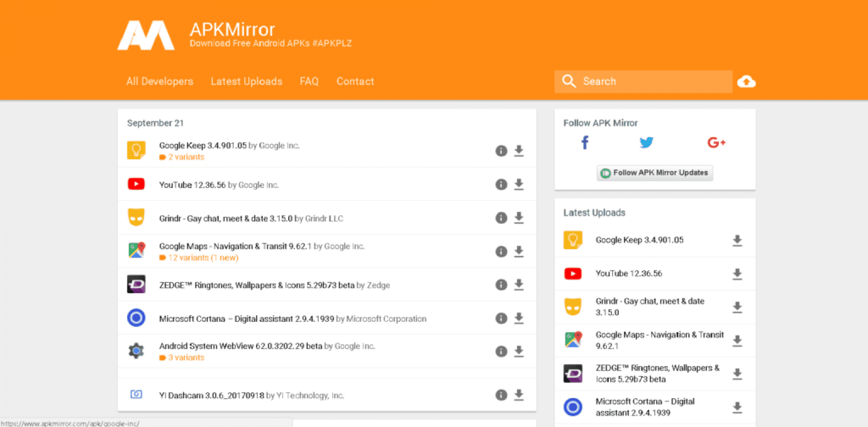Expand Android System WebView 3 variants
868x427 pixels.
click(185, 358)
